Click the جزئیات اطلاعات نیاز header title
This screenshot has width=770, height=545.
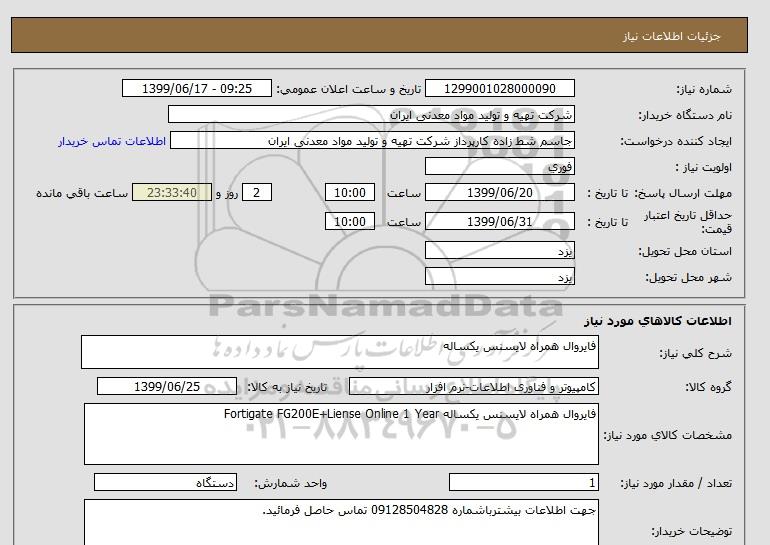click(x=671, y=36)
